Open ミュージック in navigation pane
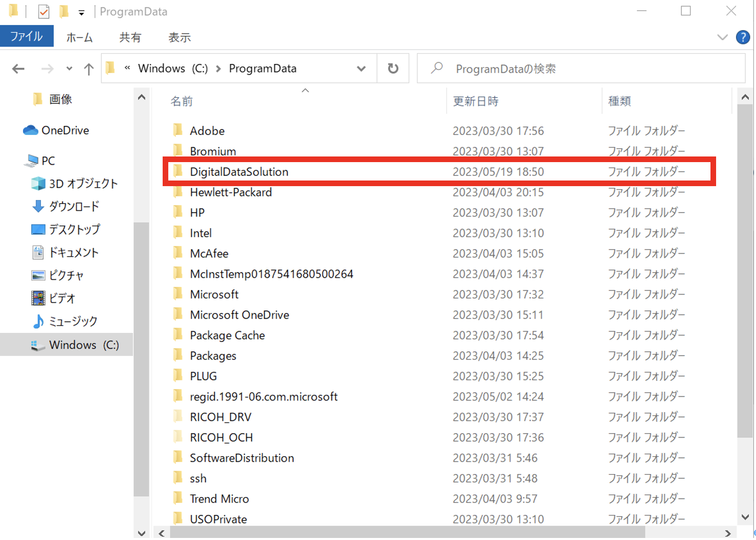This screenshot has height=540, width=756. pyautogui.click(x=73, y=321)
